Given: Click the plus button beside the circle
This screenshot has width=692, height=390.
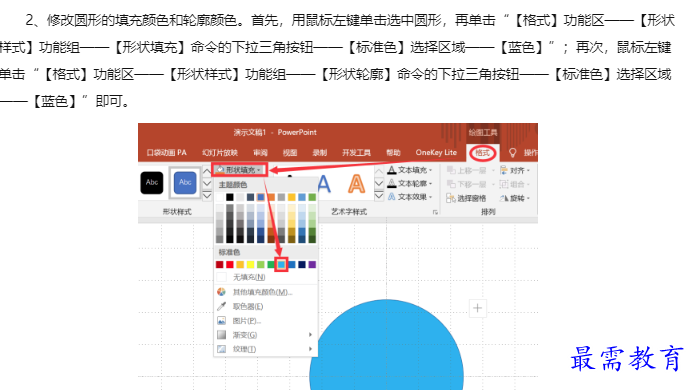Looking at the screenshot, I should (477, 308).
